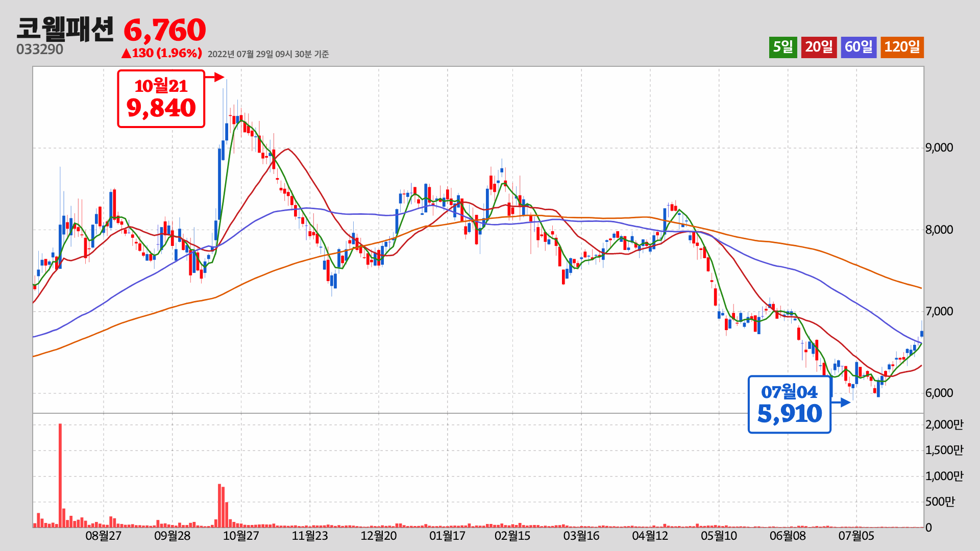Click the 05월10 date axis label

click(x=719, y=536)
